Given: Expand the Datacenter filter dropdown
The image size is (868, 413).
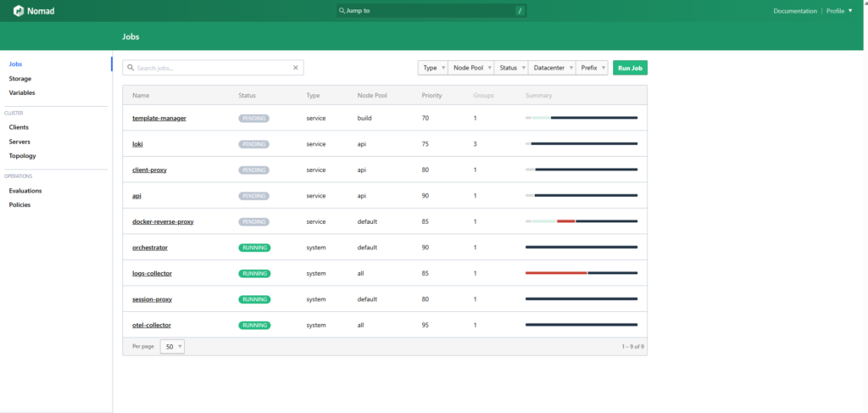Looking at the screenshot, I should click(551, 68).
